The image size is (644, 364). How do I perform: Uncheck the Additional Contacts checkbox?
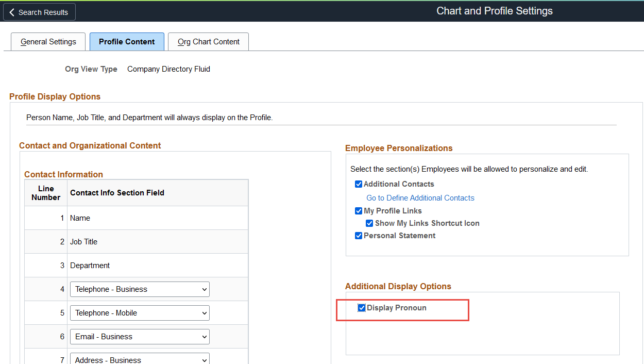coord(359,184)
